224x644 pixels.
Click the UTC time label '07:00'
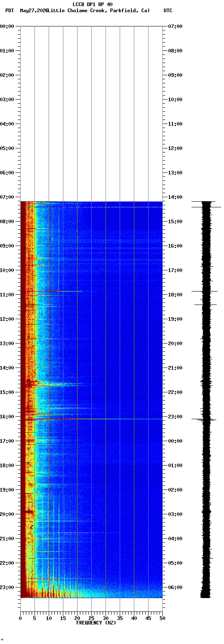point(175,26)
